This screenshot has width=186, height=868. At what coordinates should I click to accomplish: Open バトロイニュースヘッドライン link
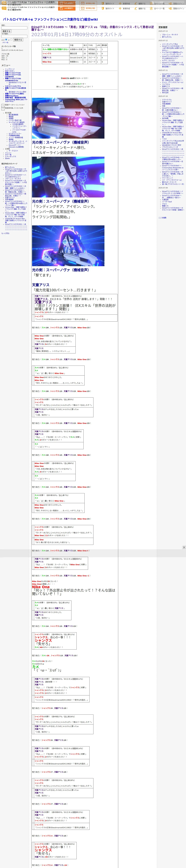pos(19,127)
